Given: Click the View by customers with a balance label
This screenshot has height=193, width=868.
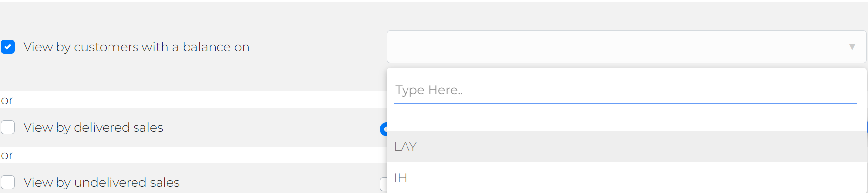Looking at the screenshot, I should pos(136,47).
